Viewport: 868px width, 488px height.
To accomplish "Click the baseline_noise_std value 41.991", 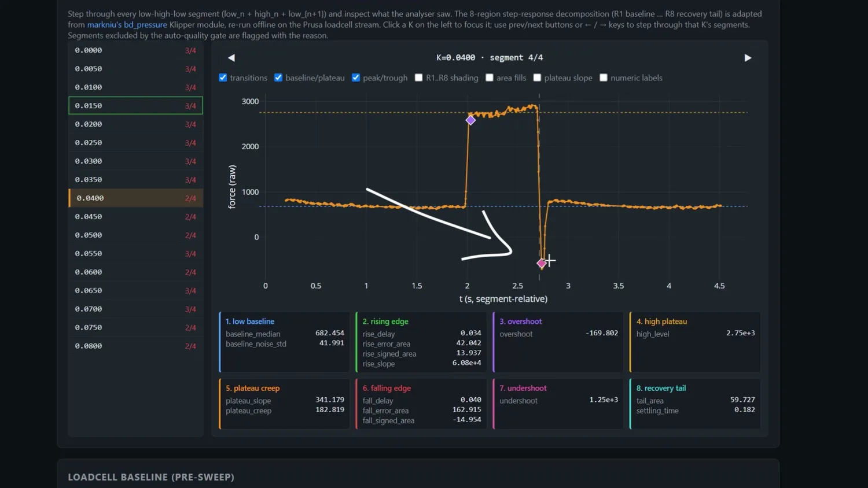I will tap(332, 343).
